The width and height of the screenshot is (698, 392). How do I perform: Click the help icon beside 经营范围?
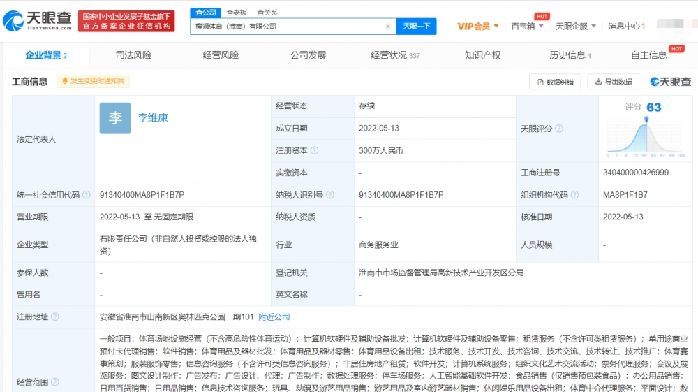click(55, 382)
